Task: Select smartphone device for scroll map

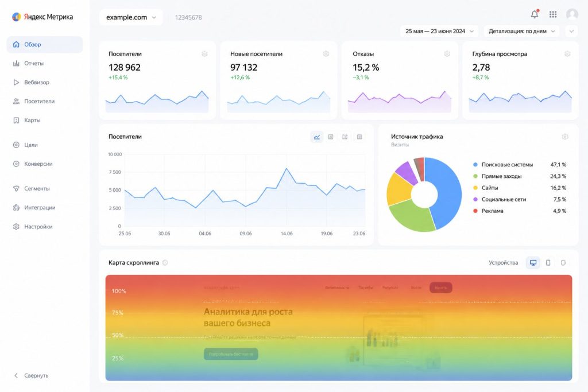Action: click(x=563, y=263)
